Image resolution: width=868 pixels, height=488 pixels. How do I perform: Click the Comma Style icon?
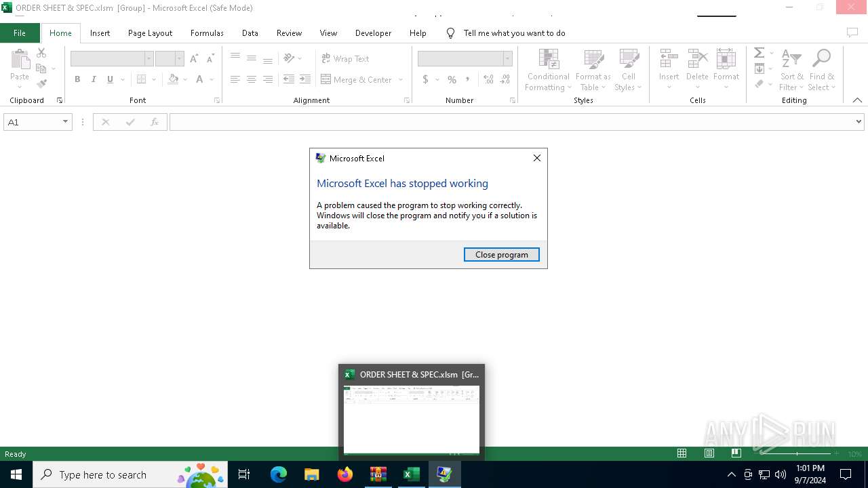click(x=468, y=79)
